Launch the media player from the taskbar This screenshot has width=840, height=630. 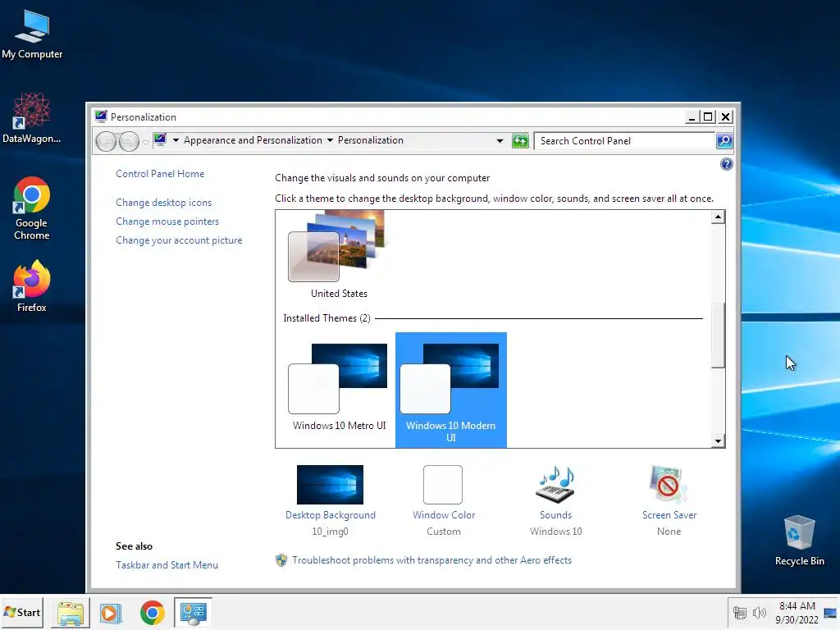111,613
